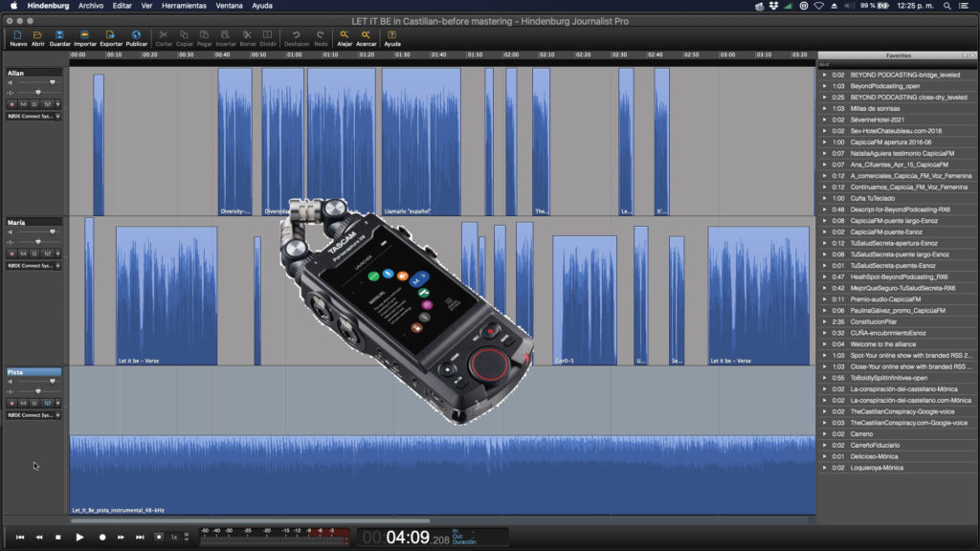Click the Pista track name field
This screenshot has width=980, height=551.
33,372
